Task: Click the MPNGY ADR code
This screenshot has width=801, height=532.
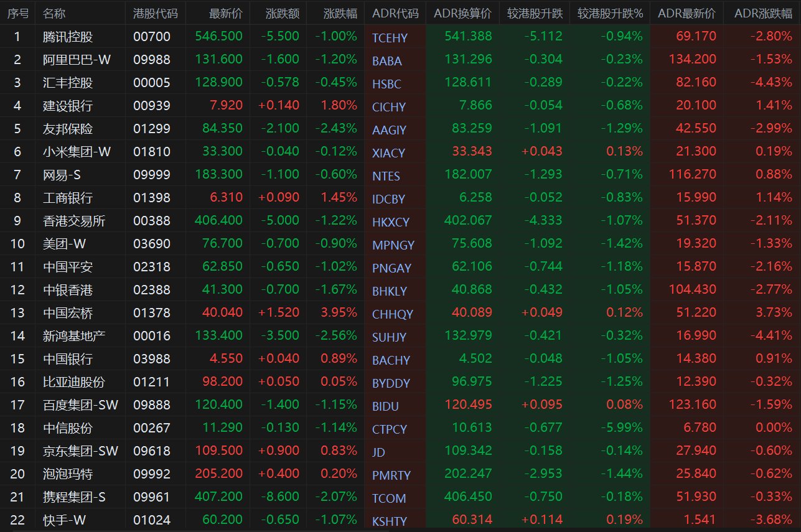Action: point(393,245)
